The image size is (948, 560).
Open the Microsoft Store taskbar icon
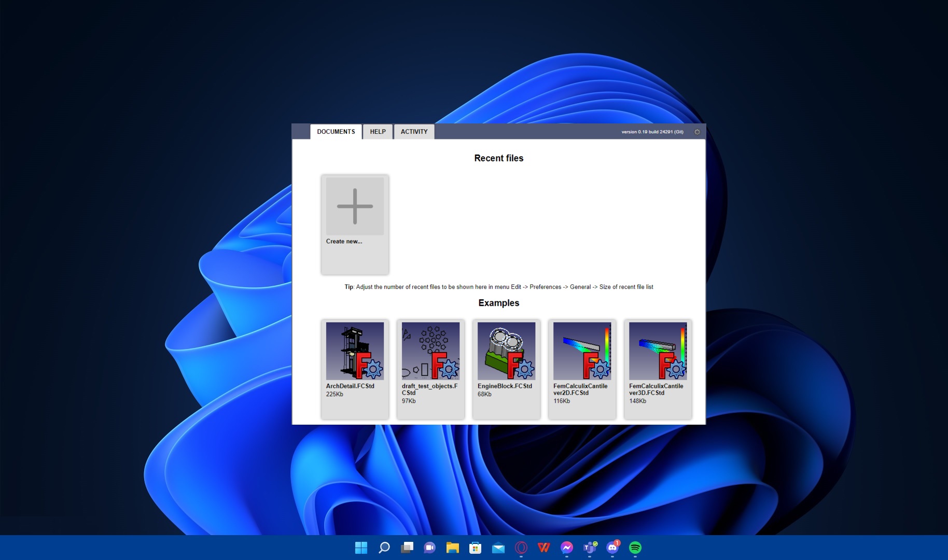pos(475,548)
